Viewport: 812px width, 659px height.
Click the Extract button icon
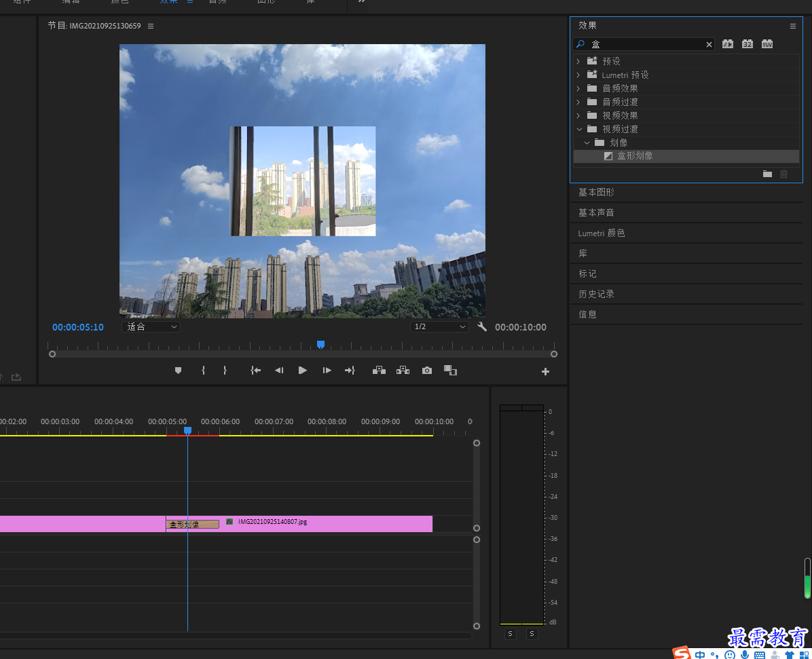403,371
